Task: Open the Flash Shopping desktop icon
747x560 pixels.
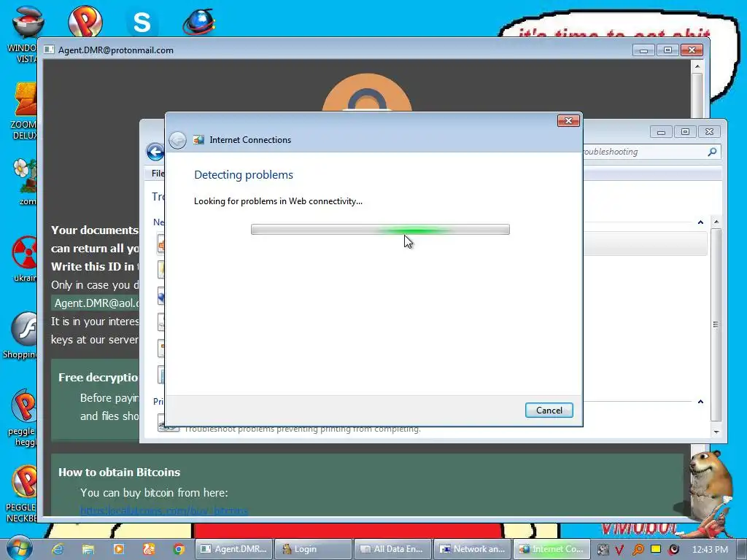Action: 21,335
